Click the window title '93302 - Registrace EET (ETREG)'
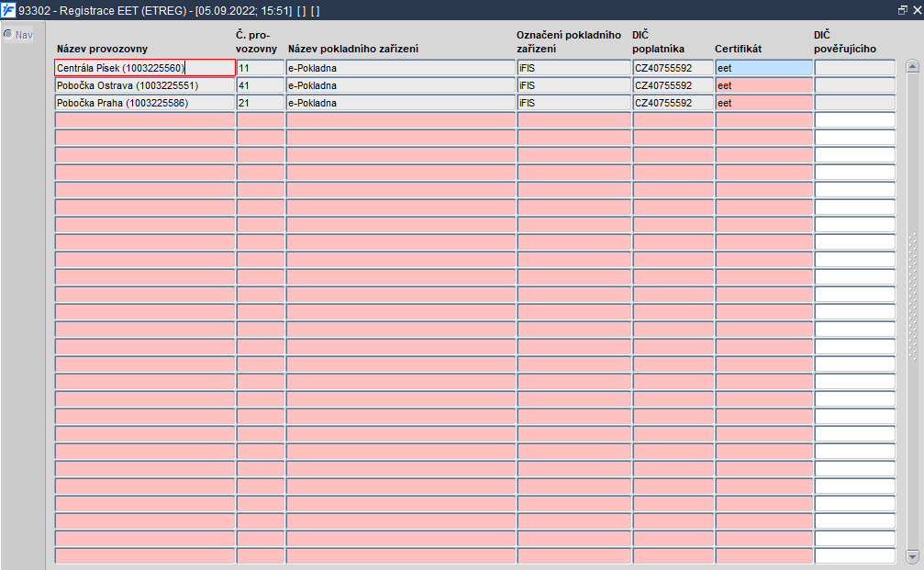The height and width of the screenshot is (570, 924). (x=103, y=11)
